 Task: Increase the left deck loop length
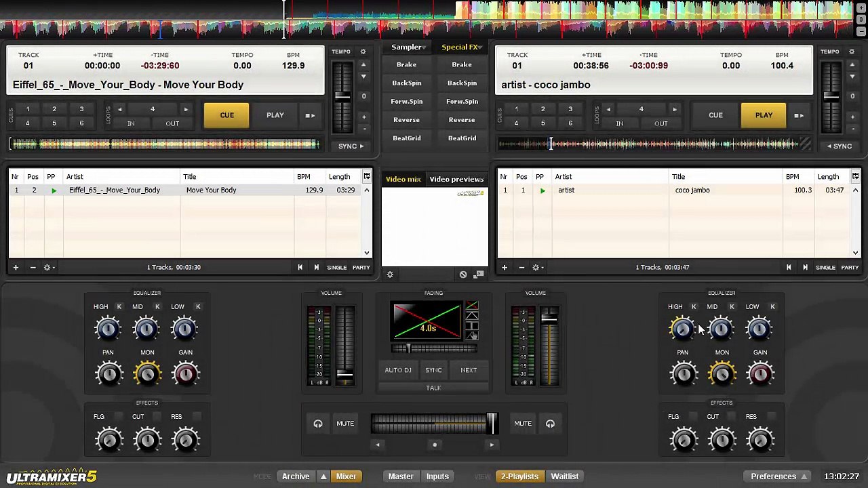pyautogui.click(x=186, y=110)
